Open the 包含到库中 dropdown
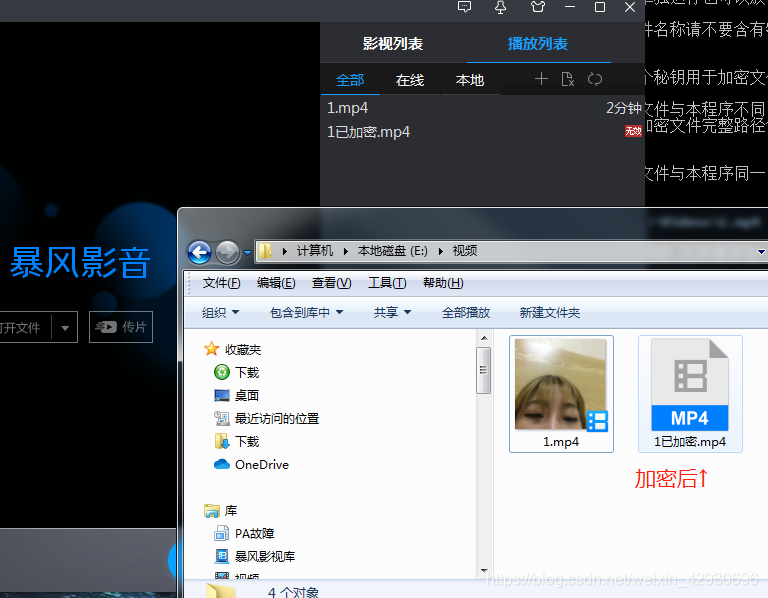This screenshot has width=768, height=598. (307, 312)
